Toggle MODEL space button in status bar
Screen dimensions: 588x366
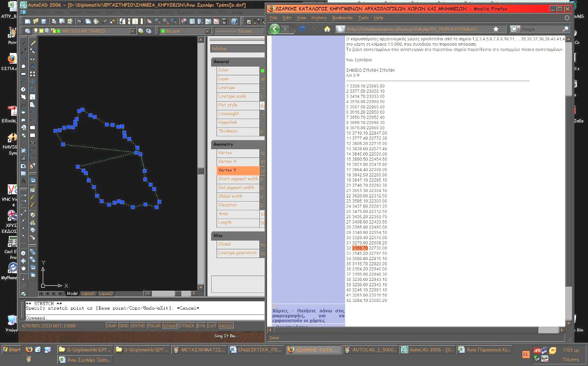(x=226, y=326)
